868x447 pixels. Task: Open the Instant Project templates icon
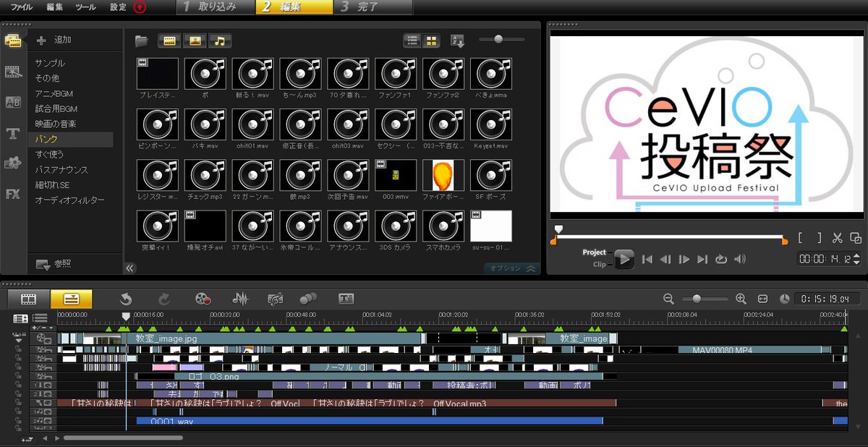(x=12, y=72)
